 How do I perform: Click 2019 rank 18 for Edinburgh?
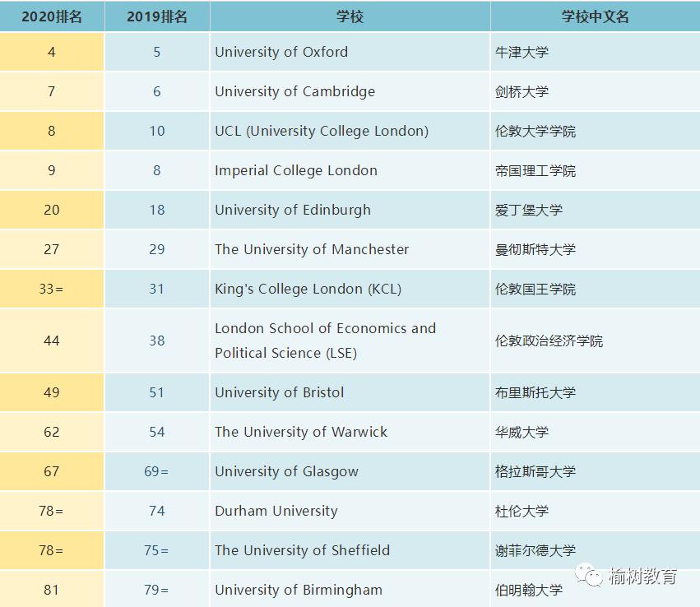(157, 210)
